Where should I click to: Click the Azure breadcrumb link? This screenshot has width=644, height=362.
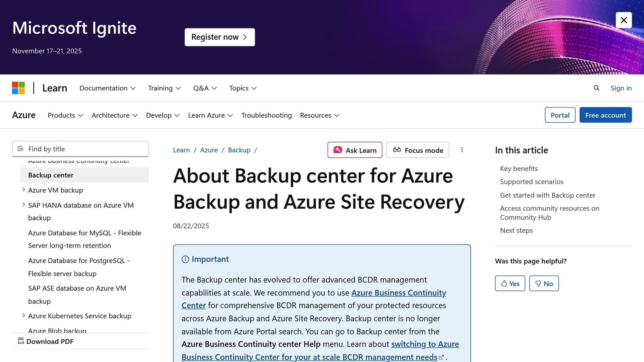pos(209,150)
